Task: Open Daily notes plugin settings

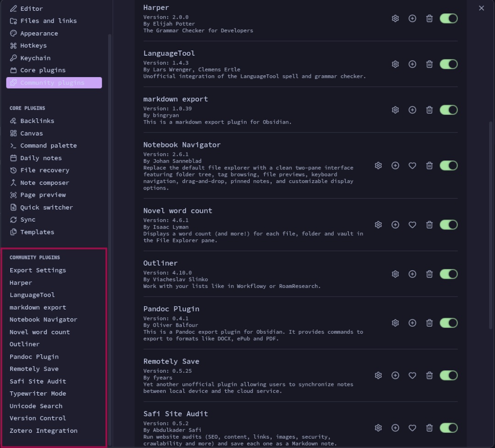Action: tap(54, 158)
